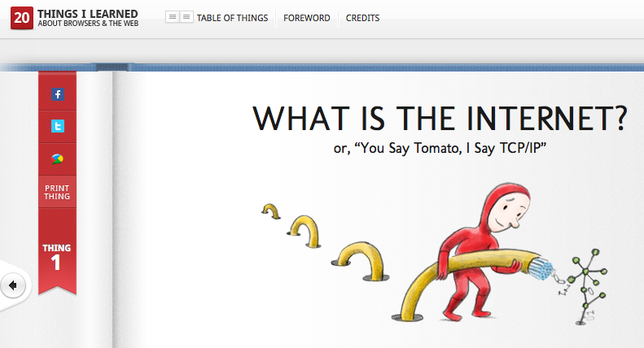Viewport: 644px width, 348px height.
Task: Share this thing on Facebook
Action: (58, 94)
